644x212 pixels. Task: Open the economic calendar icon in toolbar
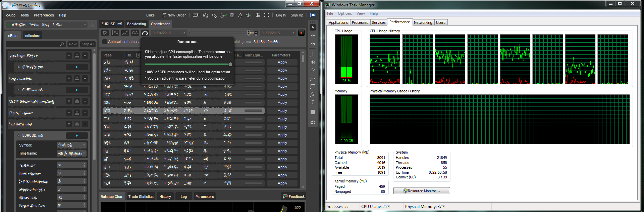pos(232,15)
